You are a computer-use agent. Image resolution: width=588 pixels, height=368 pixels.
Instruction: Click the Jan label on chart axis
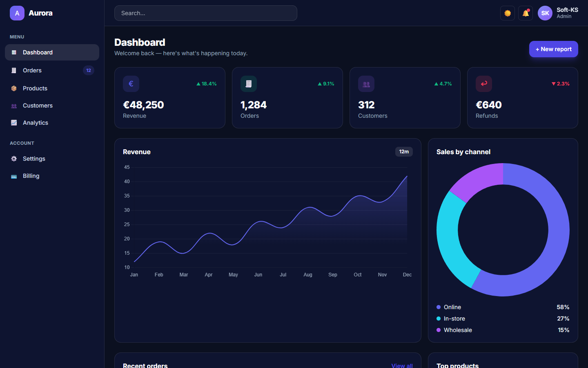tap(134, 275)
